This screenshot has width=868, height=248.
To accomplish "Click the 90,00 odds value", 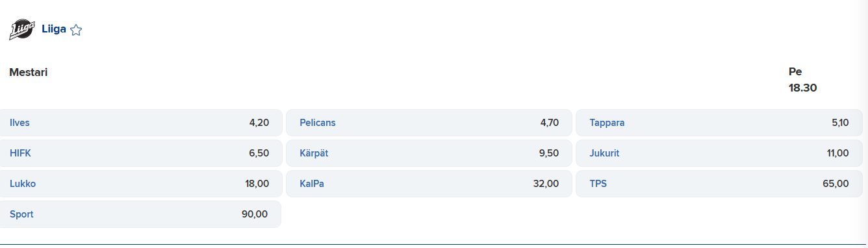I will 255,214.
